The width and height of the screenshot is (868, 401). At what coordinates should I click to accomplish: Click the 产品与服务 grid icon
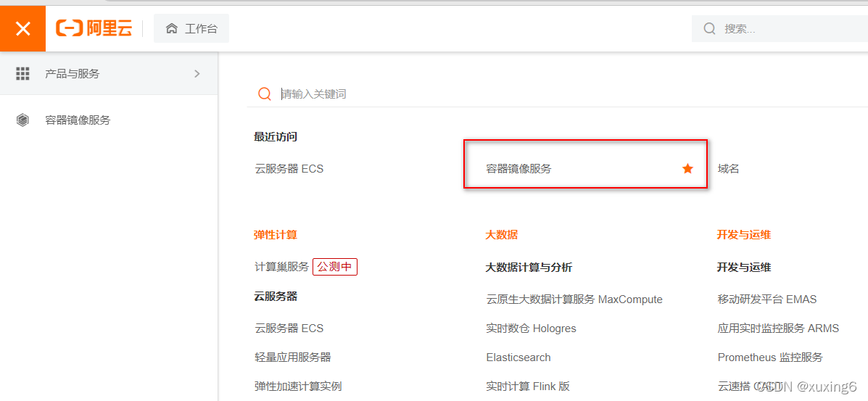(22, 74)
